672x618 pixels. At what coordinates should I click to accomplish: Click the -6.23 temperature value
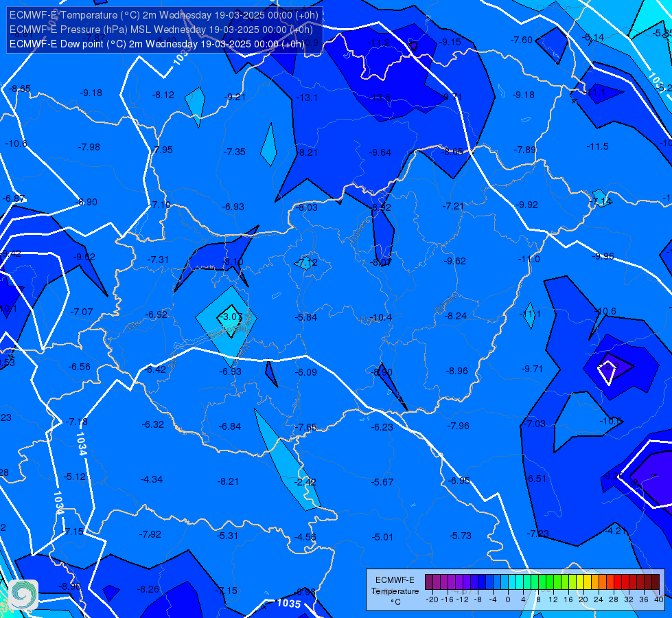(382, 428)
